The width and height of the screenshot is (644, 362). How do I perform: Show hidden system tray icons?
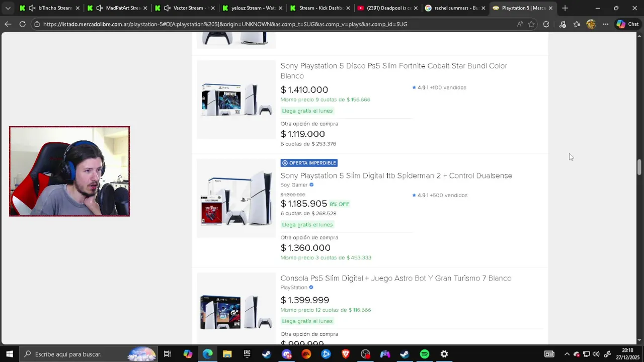(567, 354)
